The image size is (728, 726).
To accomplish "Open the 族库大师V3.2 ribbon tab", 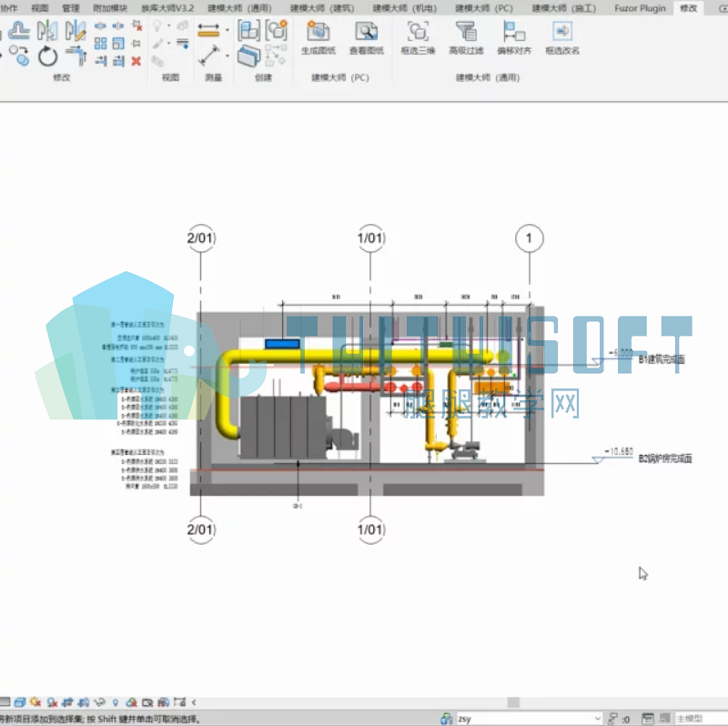I will pyautogui.click(x=167, y=8).
